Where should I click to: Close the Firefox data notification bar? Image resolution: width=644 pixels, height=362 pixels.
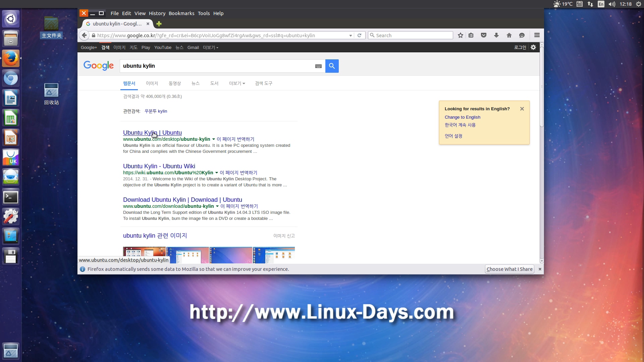(x=540, y=269)
